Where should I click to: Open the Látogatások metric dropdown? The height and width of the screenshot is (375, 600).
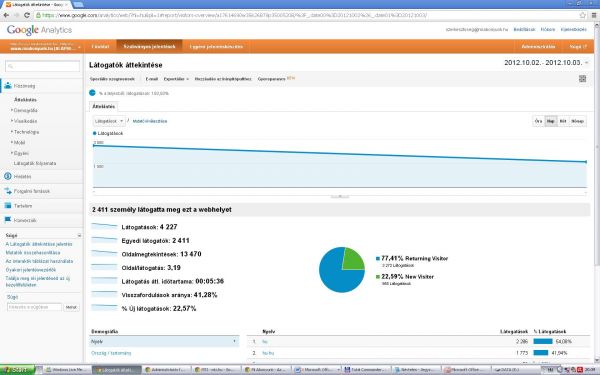coord(109,121)
